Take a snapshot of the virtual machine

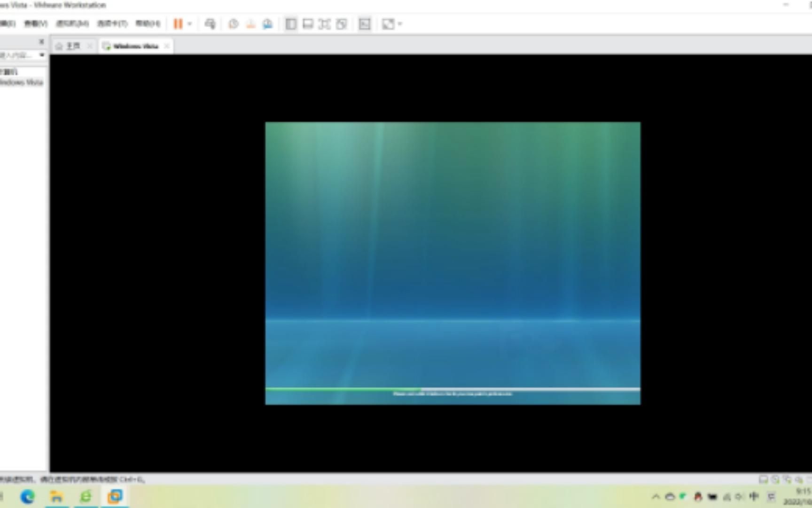point(233,24)
